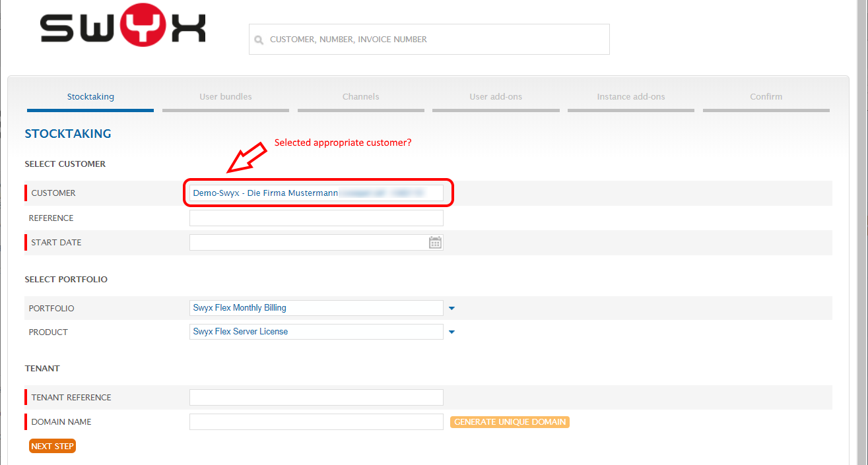Focus the customer, number, invoice search box
Image resolution: width=868 pixels, height=465 pixels.
(x=429, y=40)
